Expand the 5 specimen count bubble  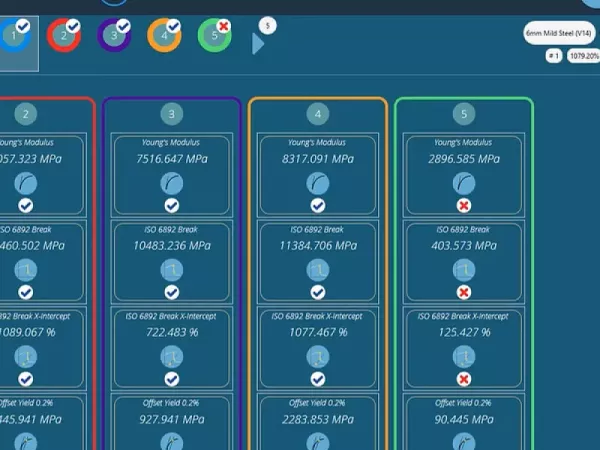[267, 25]
